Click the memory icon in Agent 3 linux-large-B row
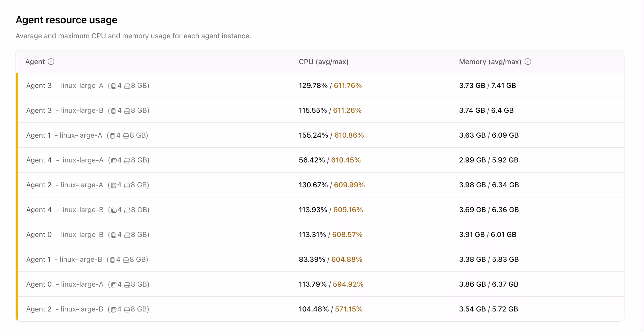This screenshot has width=644, height=332. [128, 110]
